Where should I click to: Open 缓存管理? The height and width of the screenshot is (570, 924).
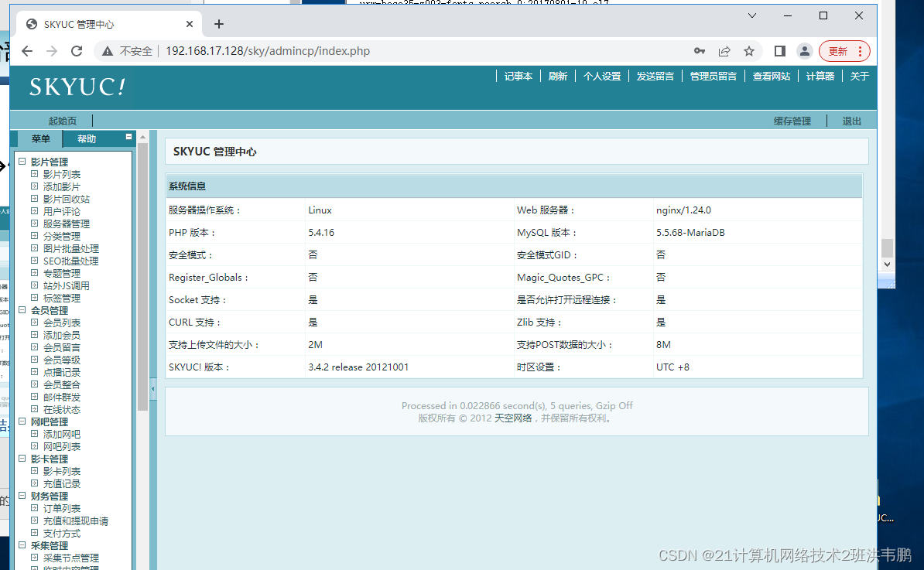tap(792, 121)
